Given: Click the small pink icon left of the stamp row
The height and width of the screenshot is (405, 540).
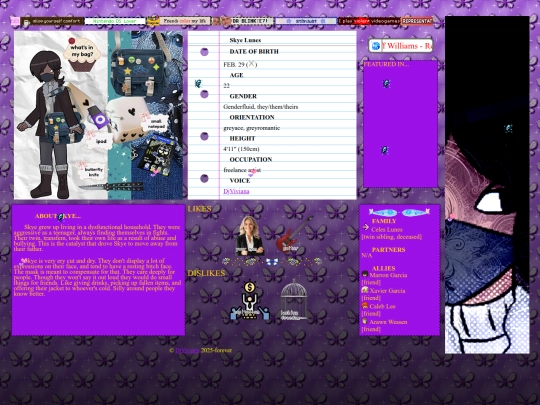Looking at the screenshot, I should click(x=15, y=21).
